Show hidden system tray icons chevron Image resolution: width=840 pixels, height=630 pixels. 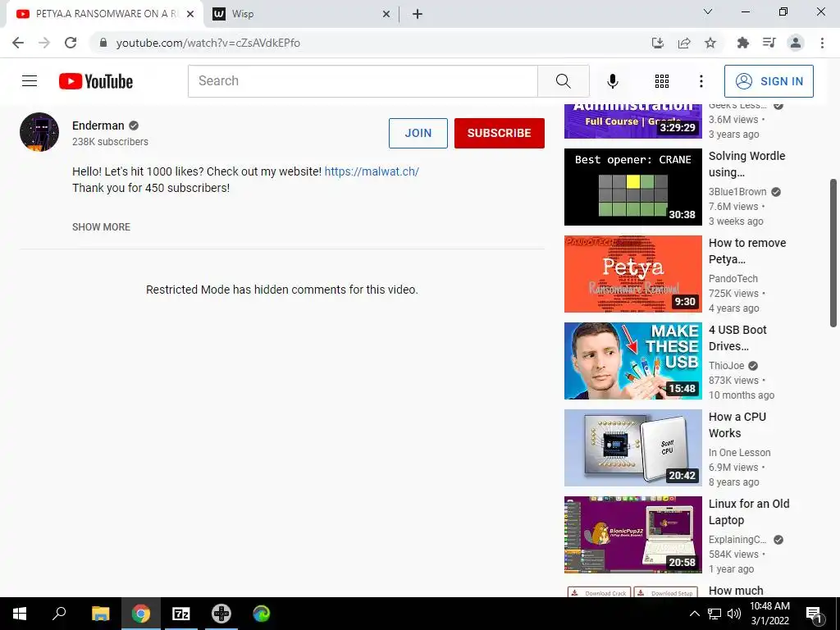tap(694, 614)
